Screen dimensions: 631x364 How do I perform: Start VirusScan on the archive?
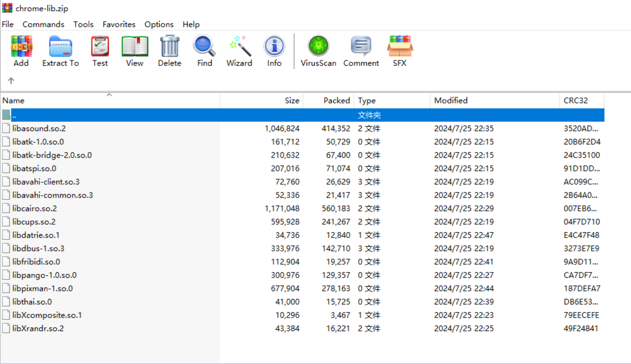click(x=318, y=51)
